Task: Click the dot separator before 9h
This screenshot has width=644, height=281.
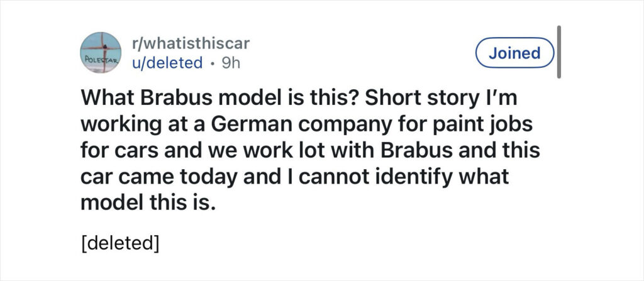Action: pyautogui.click(x=213, y=63)
